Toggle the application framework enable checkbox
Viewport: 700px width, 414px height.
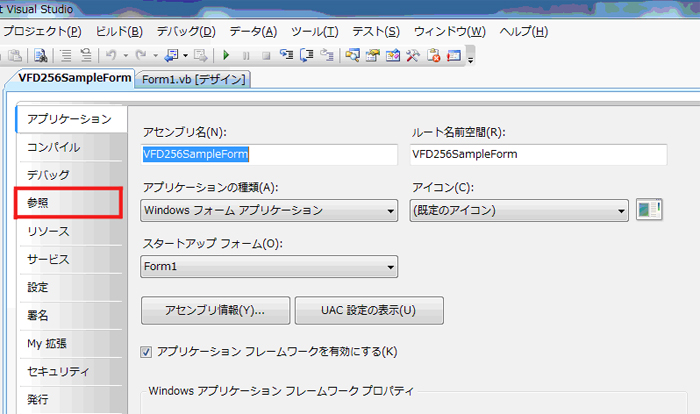pyautogui.click(x=146, y=352)
